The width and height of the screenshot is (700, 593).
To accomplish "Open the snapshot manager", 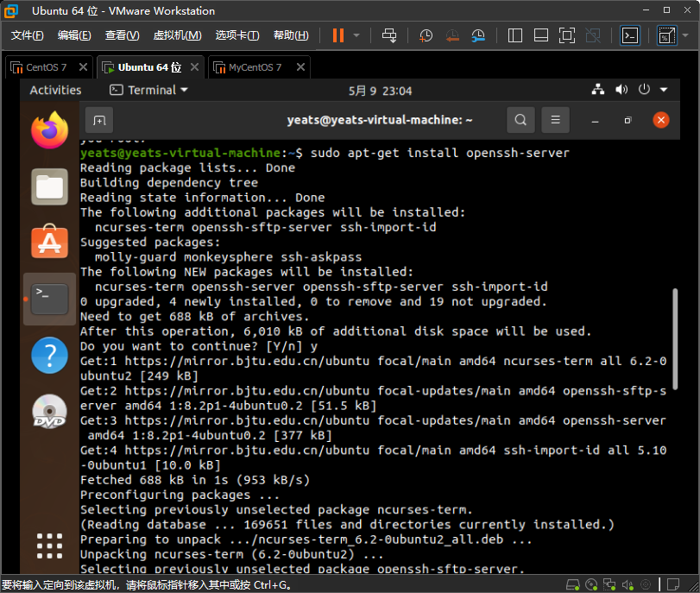I will [x=478, y=35].
